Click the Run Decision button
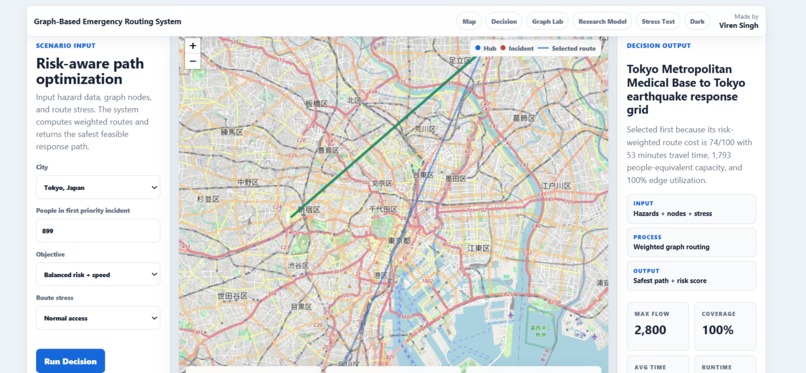 pos(70,361)
